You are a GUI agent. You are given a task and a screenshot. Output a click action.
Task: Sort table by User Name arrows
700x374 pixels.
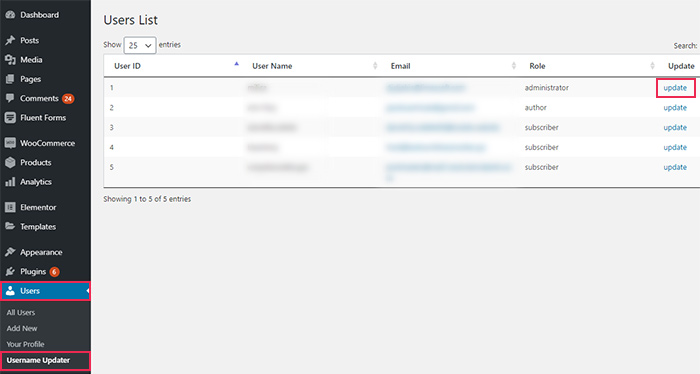pos(375,66)
